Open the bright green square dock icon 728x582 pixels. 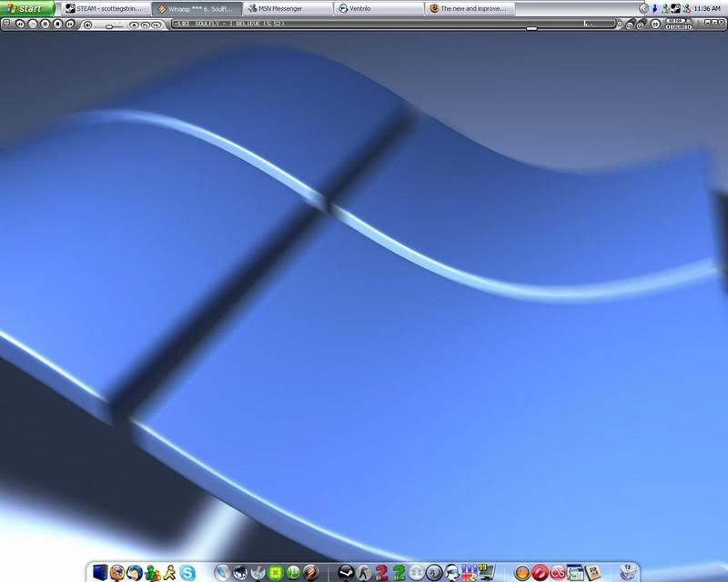[276, 572]
